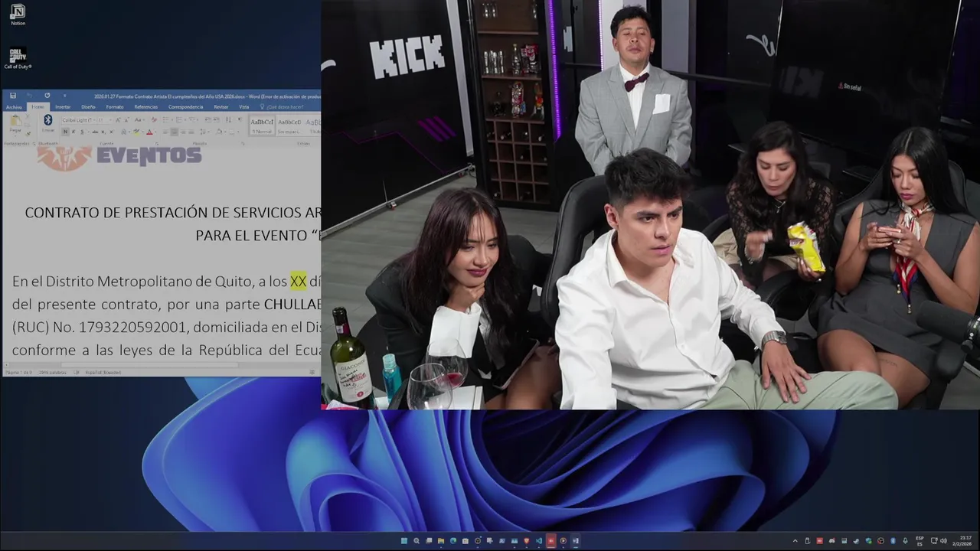Click the text highlight color button
The height and width of the screenshot is (551, 980).
point(137,132)
